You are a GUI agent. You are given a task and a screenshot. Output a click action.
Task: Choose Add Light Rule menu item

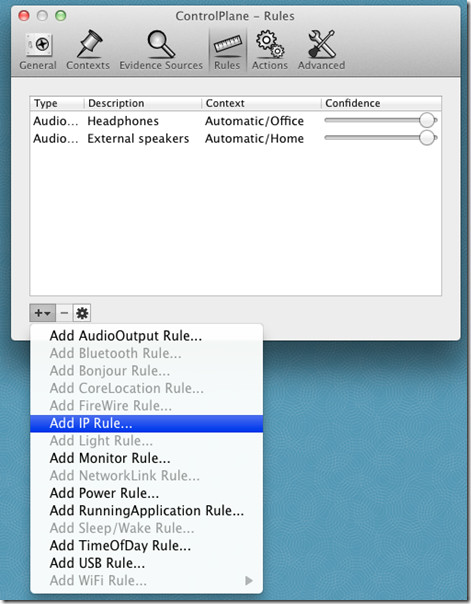click(146, 440)
